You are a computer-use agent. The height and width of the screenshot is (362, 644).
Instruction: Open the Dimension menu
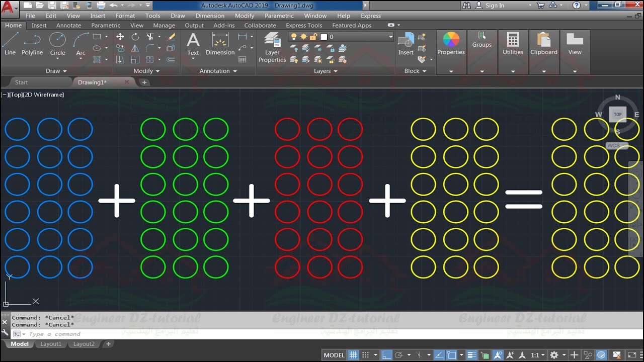(210, 16)
